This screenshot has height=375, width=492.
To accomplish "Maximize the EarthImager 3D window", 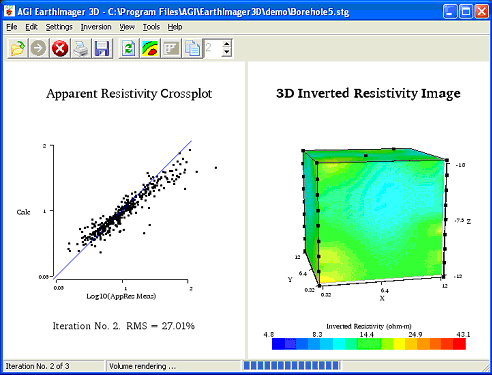I will click(466, 12).
